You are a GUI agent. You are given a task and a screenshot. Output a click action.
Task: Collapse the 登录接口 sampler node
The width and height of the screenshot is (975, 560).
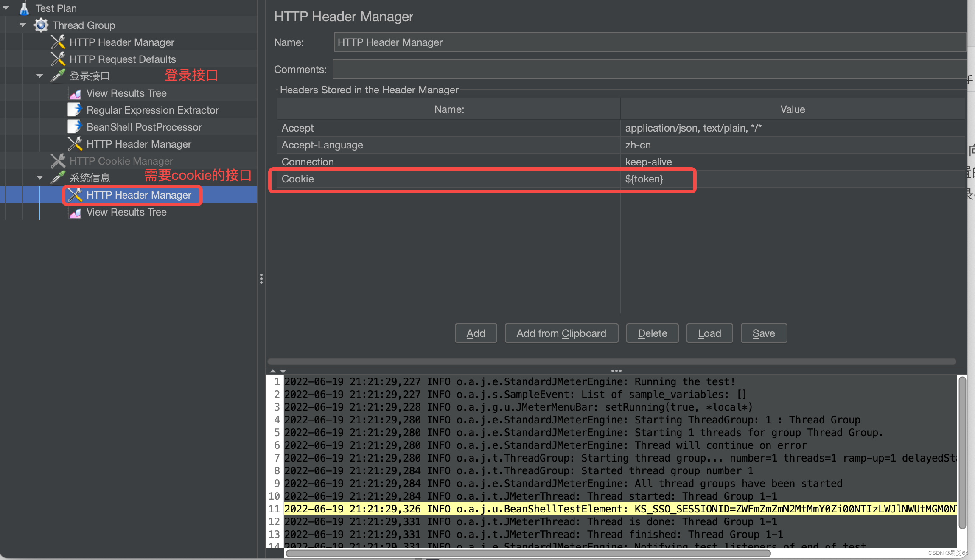[x=40, y=76]
